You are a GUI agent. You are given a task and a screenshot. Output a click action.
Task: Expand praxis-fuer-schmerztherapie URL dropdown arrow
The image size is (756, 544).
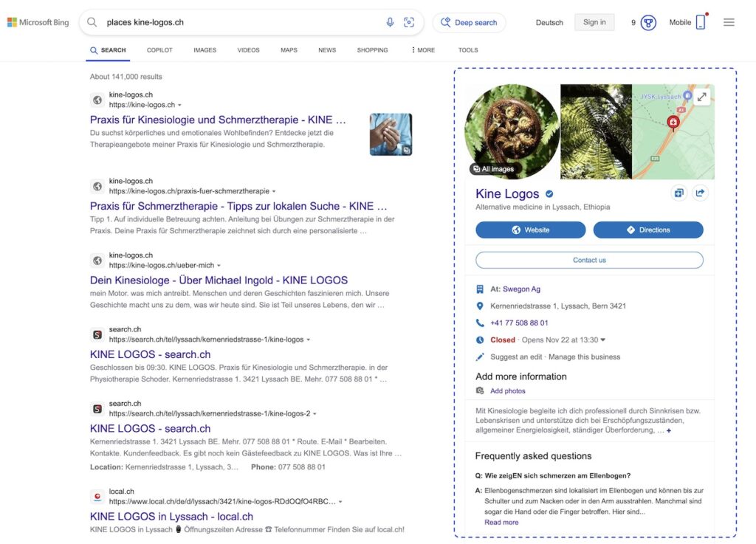274,191
